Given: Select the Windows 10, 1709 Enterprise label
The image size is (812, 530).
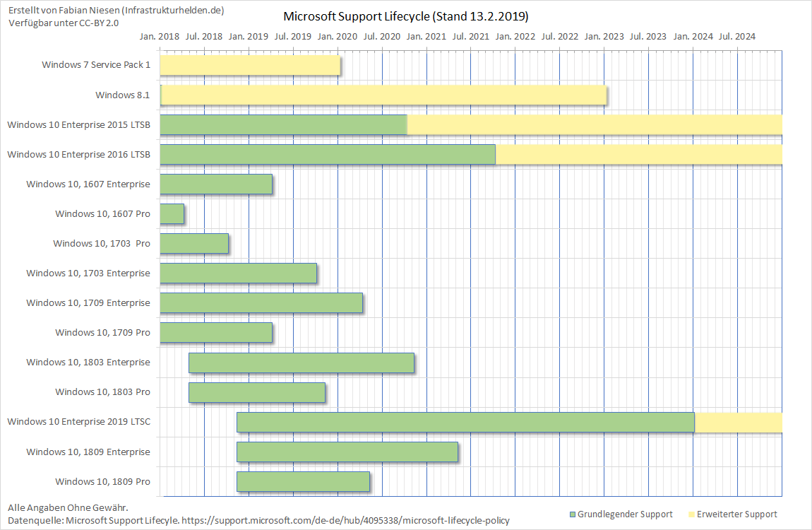Looking at the screenshot, I should coord(88,302).
